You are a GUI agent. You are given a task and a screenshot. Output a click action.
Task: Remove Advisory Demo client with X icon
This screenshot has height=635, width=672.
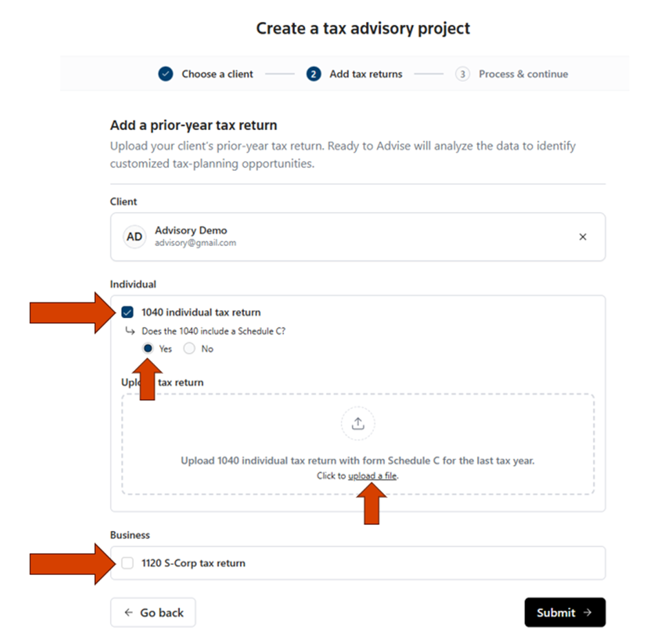tap(582, 237)
